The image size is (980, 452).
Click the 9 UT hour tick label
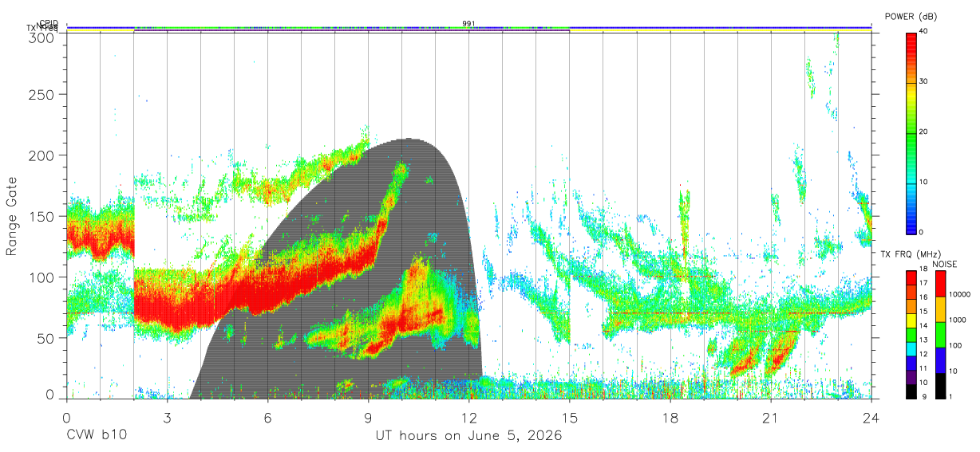pyautogui.click(x=369, y=417)
